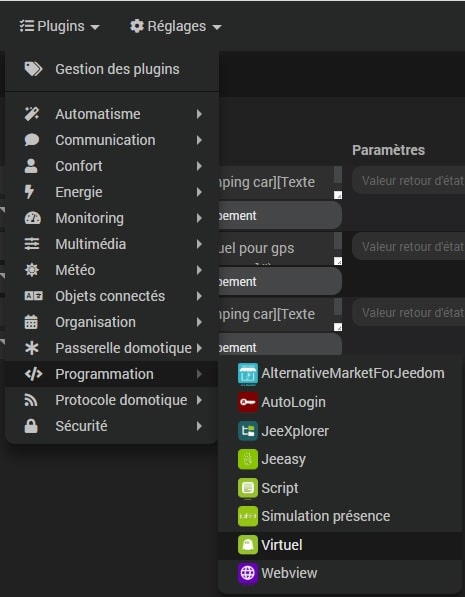Click the first Valeur retour d'état field
Viewport: 465px width, 597px height.
point(409,180)
